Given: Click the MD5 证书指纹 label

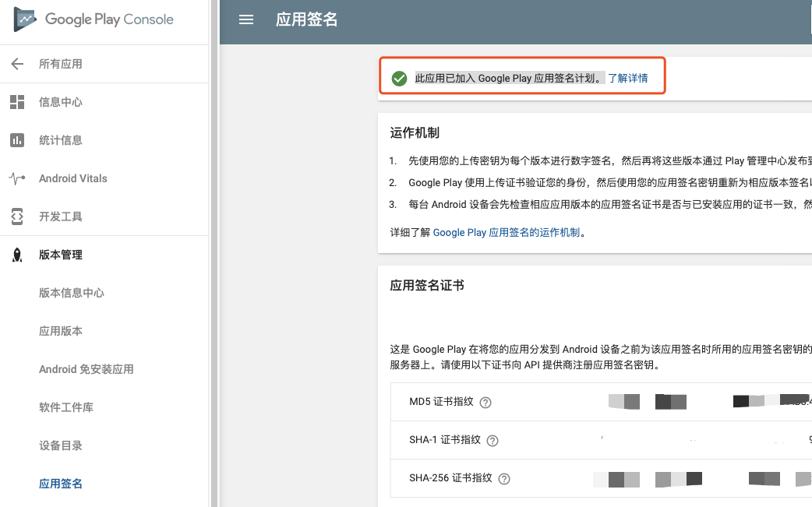Looking at the screenshot, I should (x=441, y=402).
